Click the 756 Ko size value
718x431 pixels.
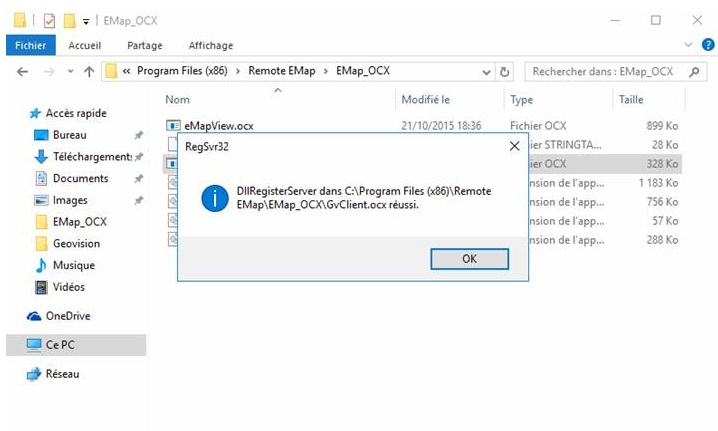point(662,202)
